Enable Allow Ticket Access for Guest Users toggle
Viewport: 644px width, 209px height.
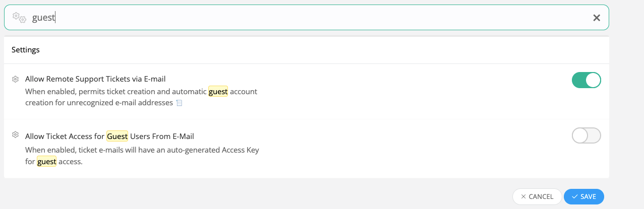tap(587, 135)
